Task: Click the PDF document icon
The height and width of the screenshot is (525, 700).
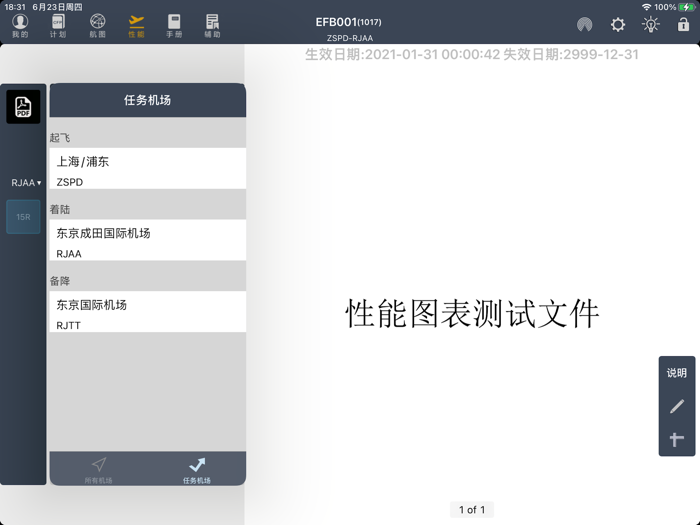Action: pos(23,107)
